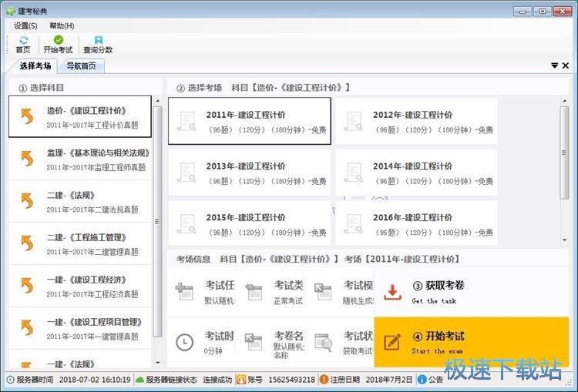578x392 pixels.
Task: Click the arrow icon beside 监理 subject
Action: pos(27,159)
